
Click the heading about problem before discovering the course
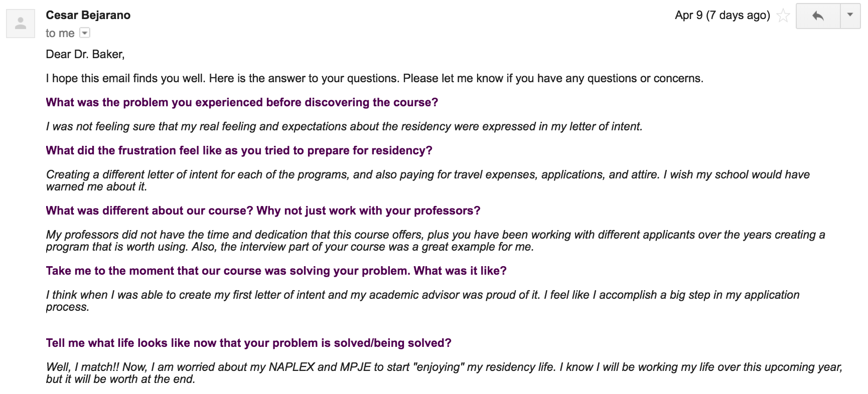242,102
